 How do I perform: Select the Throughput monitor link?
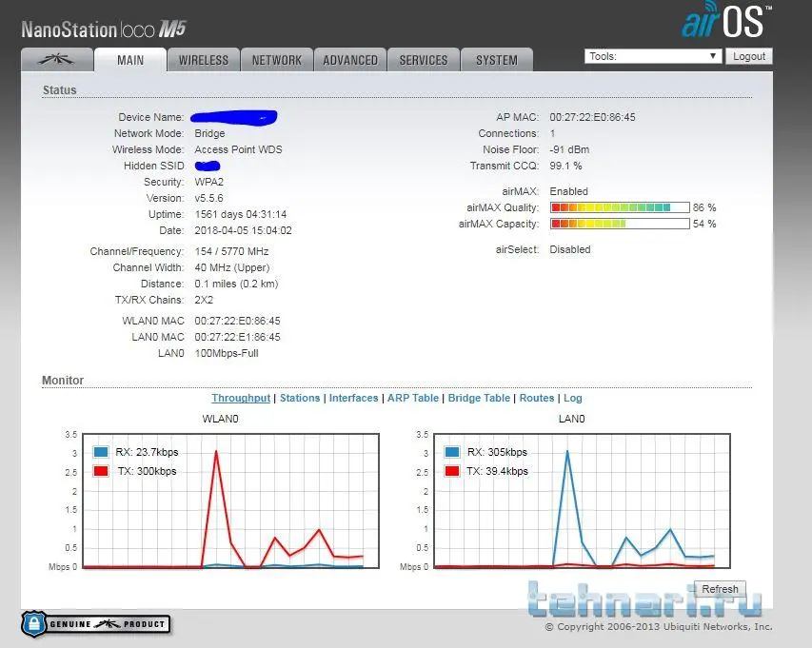[241, 398]
